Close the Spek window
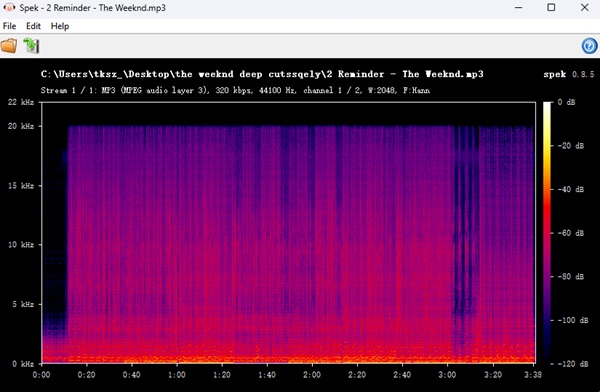This screenshot has width=600, height=392. coord(584,7)
